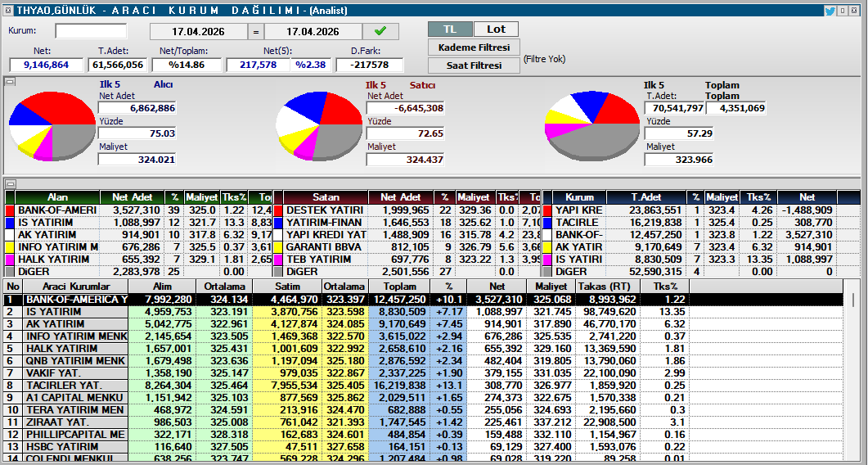Select the IS YATIRIM row in main table
The width and height of the screenshot is (868, 465).
(x=423, y=311)
